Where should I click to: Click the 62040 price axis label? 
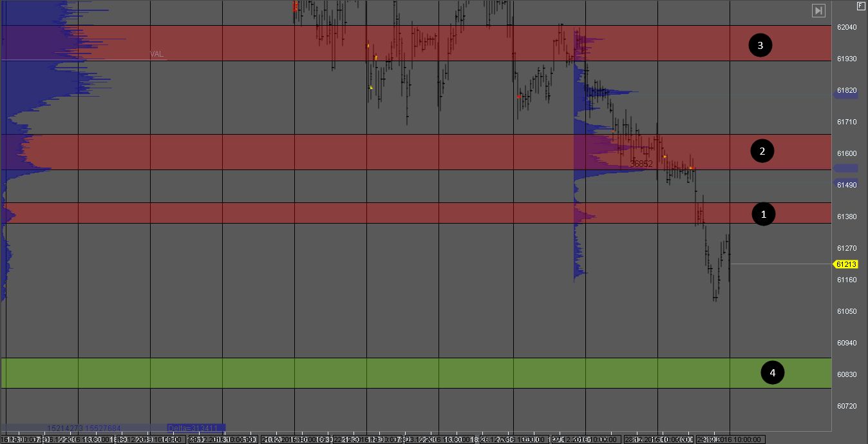click(846, 27)
